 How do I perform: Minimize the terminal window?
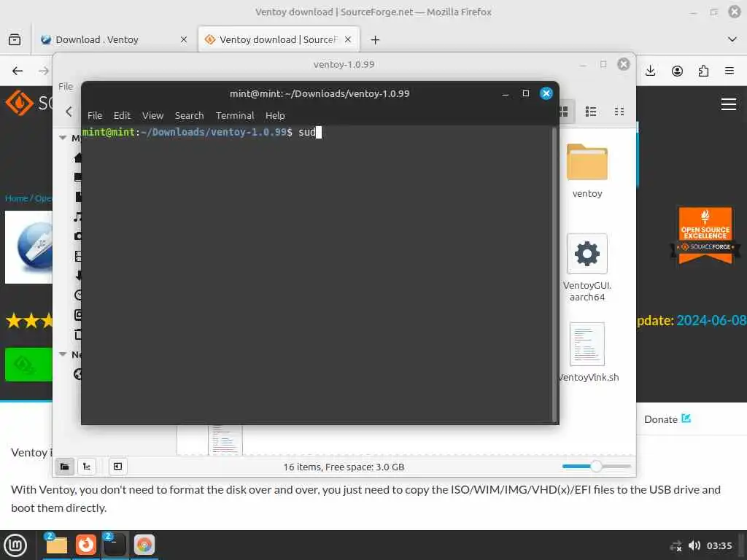(x=505, y=94)
